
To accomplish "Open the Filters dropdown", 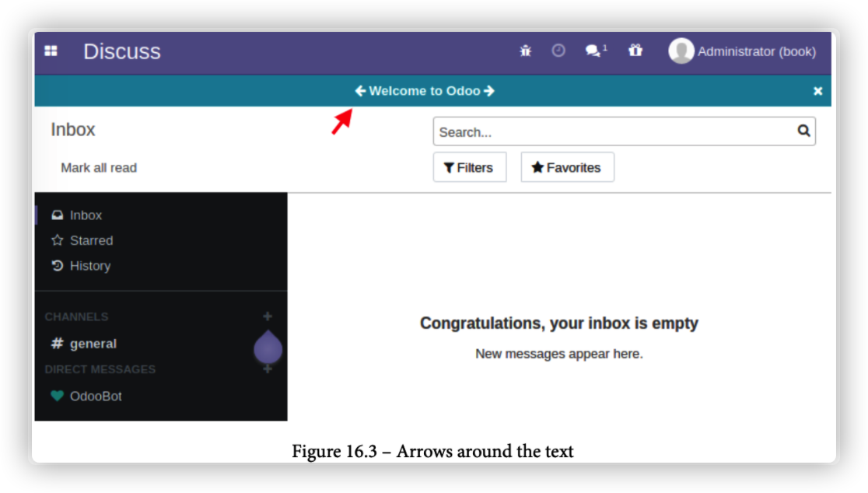I will point(470,167).
